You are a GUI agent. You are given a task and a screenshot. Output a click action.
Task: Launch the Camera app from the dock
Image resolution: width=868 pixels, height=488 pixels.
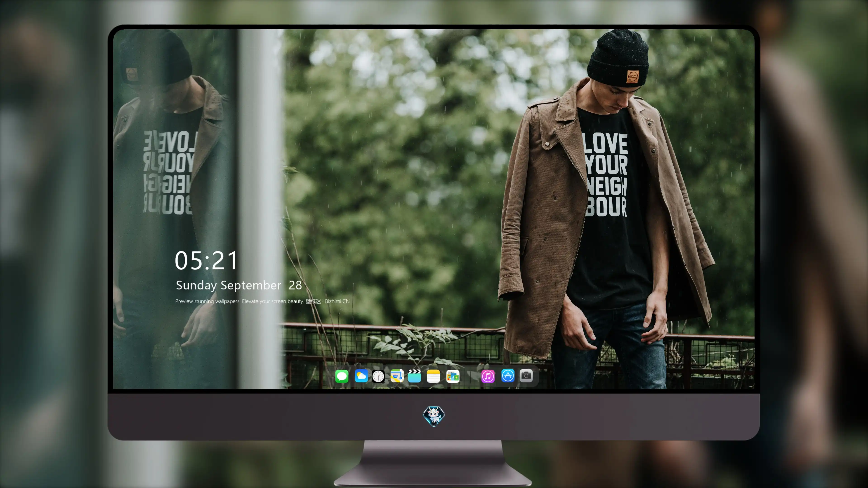point(526,375)
